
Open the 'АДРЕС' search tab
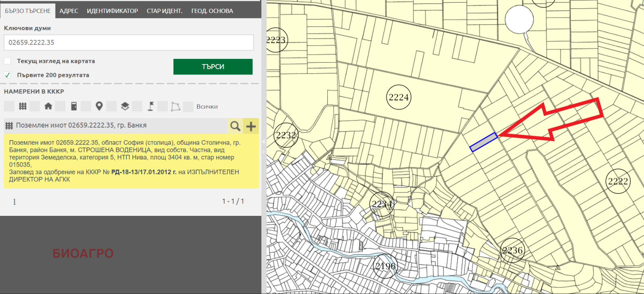click(x=69, y=11)
